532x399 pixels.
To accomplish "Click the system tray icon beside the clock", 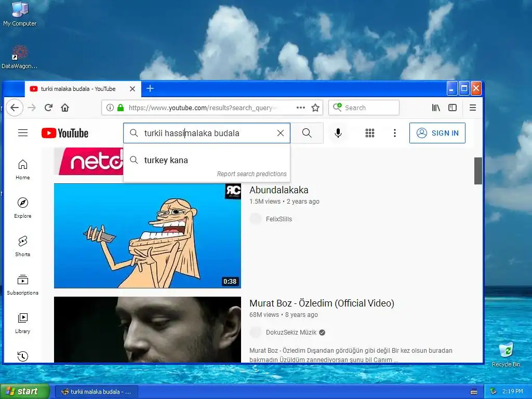I will tap(494, 392).
